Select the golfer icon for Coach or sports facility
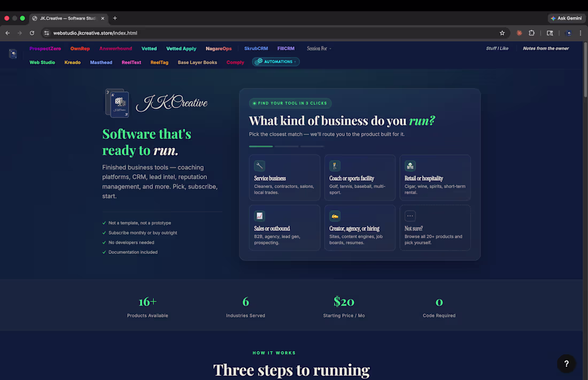 tap(334, 166)
